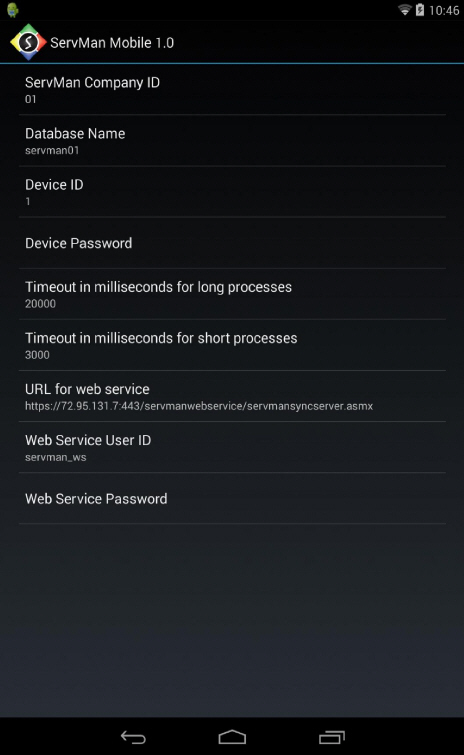This screenshot has height=755, width=464.
Task: Tap the ServMan Mobile 1.0 title text
Action: pyautogui.click(x=112, y=43)
